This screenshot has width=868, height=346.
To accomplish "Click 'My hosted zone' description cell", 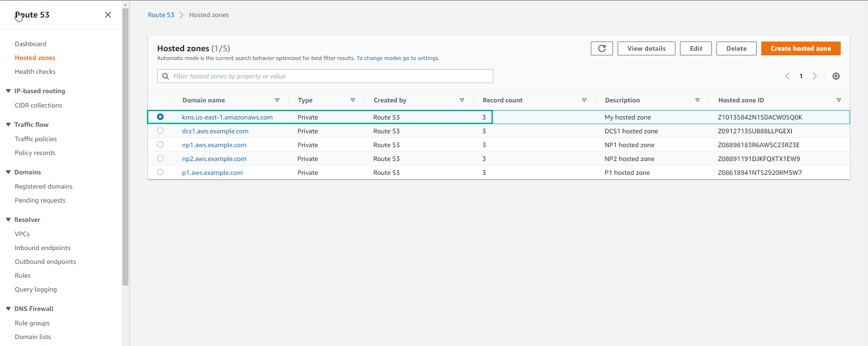I will coord(628,117).
